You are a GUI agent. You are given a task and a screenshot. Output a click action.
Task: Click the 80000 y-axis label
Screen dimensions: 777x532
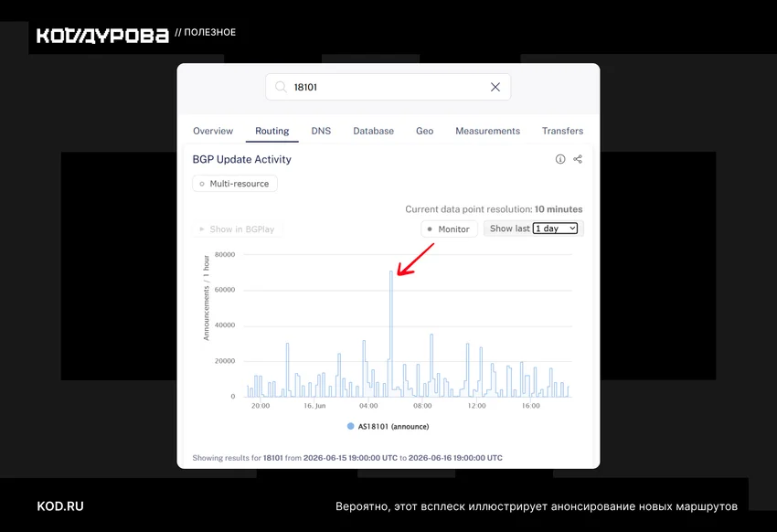pos(225,255)
